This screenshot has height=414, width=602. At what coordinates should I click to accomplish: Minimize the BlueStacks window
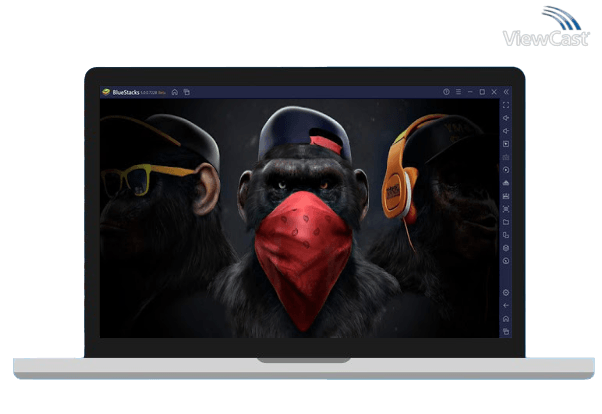pyautogui.click(x=470, y=92)
